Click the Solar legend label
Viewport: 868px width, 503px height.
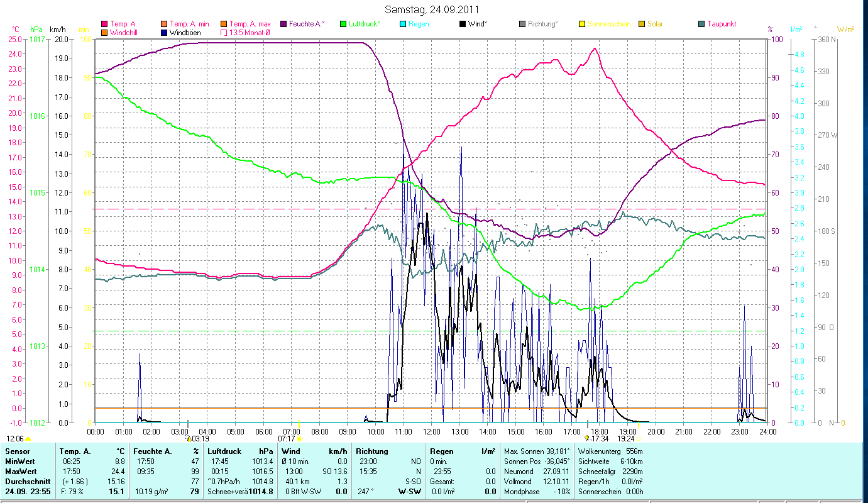click(x=655, y=24)
